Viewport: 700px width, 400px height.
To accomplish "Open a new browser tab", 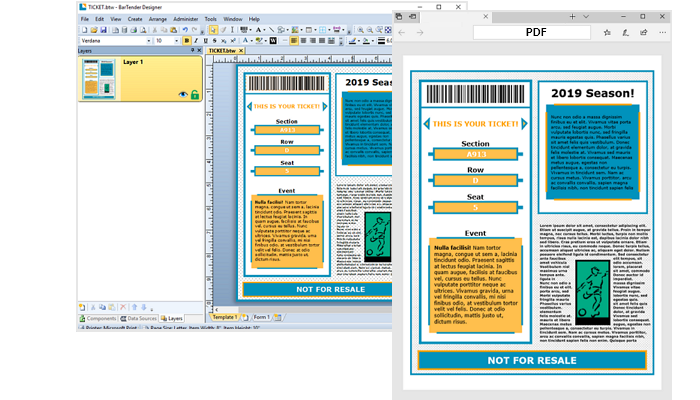I will pos(572,17).
